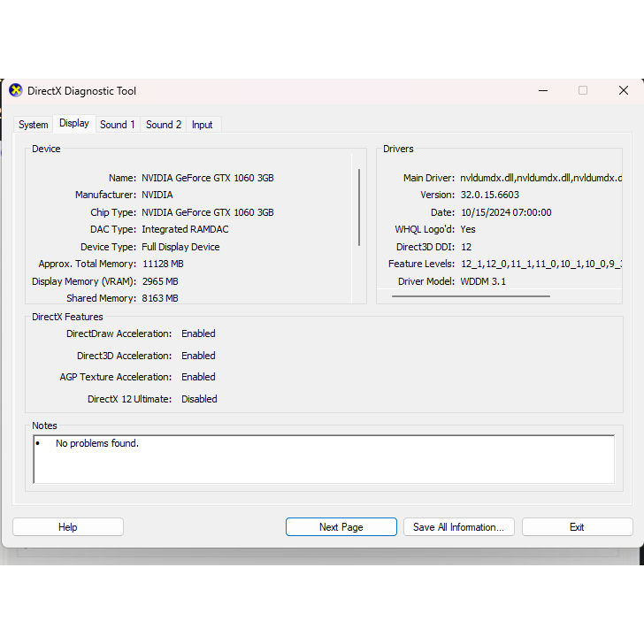The width and height of the screenshot is (644, 644).
Task: Click DirectDraw Acceleration Enabled value
Action: pos(198,333)
